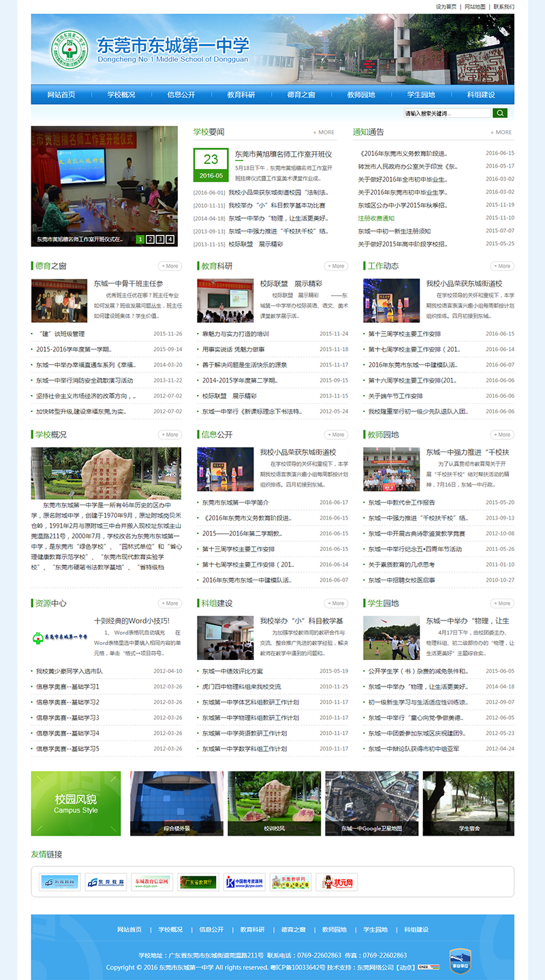
Task: Click the 注册收费通知 green notice link
Action: 376,218
